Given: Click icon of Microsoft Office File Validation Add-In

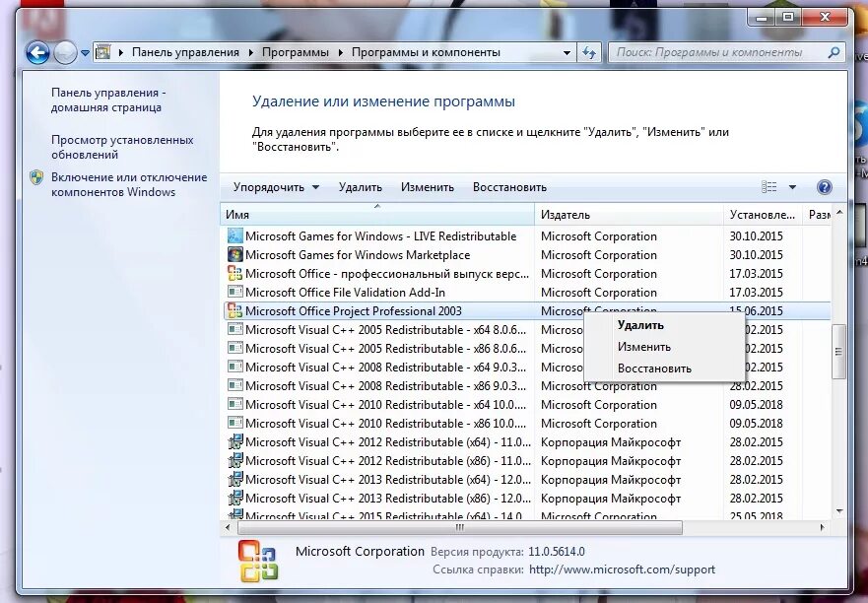Looking at the screenshot, I should point(235,292).
